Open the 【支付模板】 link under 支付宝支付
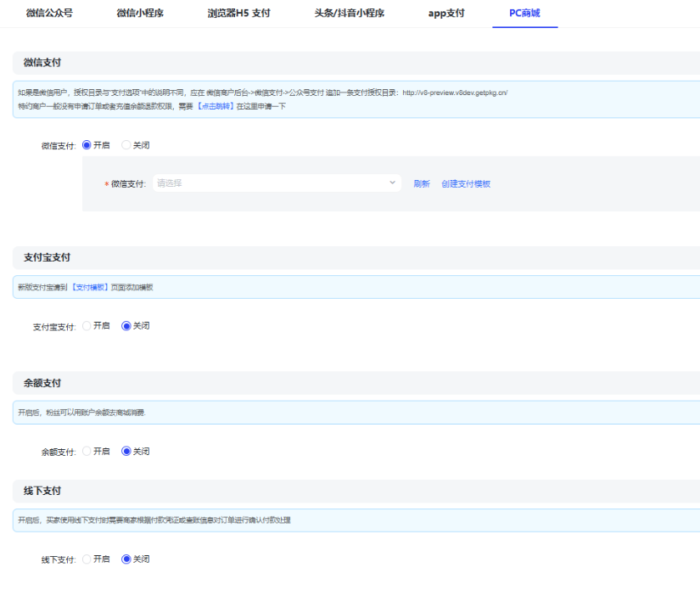 [91, 288]
